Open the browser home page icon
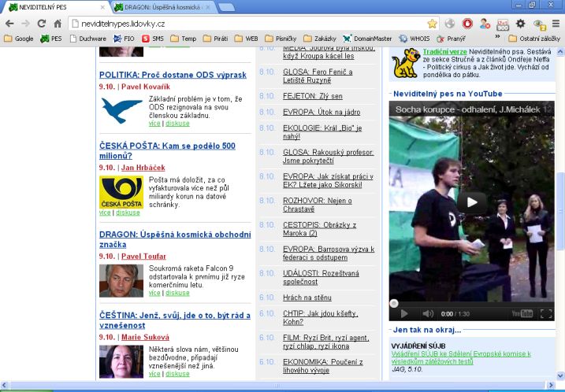This screenshot has width=565, height=392. [x=58, y=24]
